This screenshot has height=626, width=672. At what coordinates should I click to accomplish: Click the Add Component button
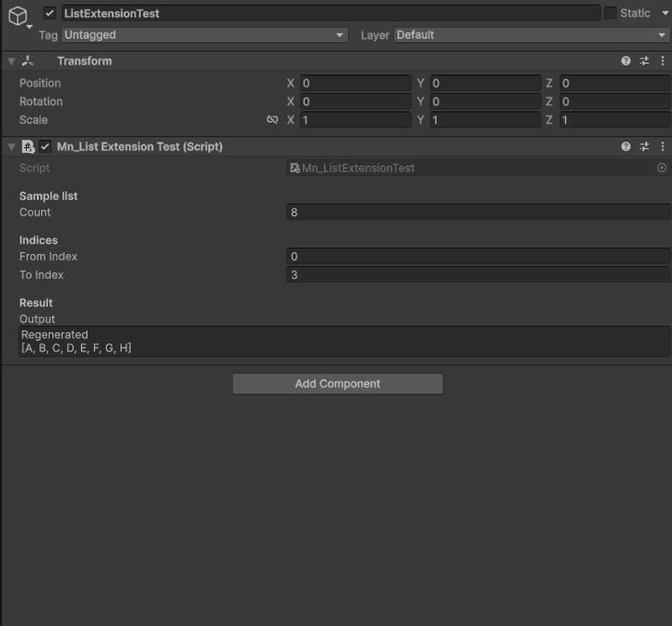point(338,383)
